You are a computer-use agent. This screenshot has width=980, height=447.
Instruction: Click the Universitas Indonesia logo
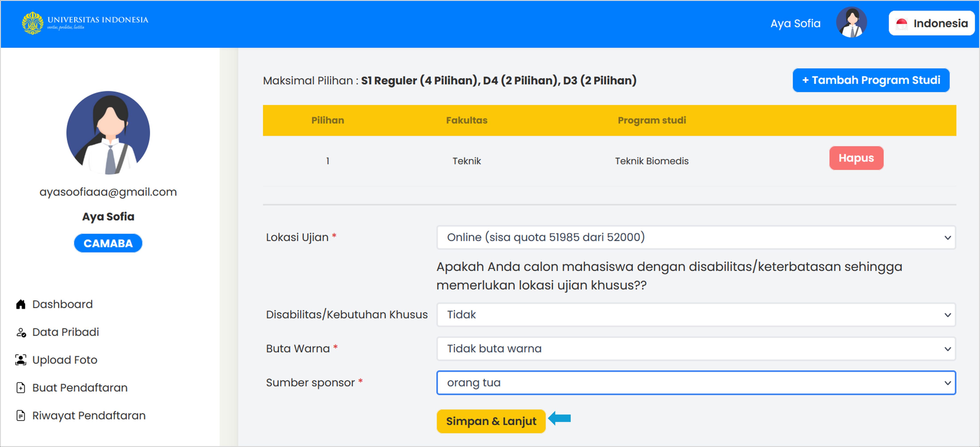[x=33, y=23]
